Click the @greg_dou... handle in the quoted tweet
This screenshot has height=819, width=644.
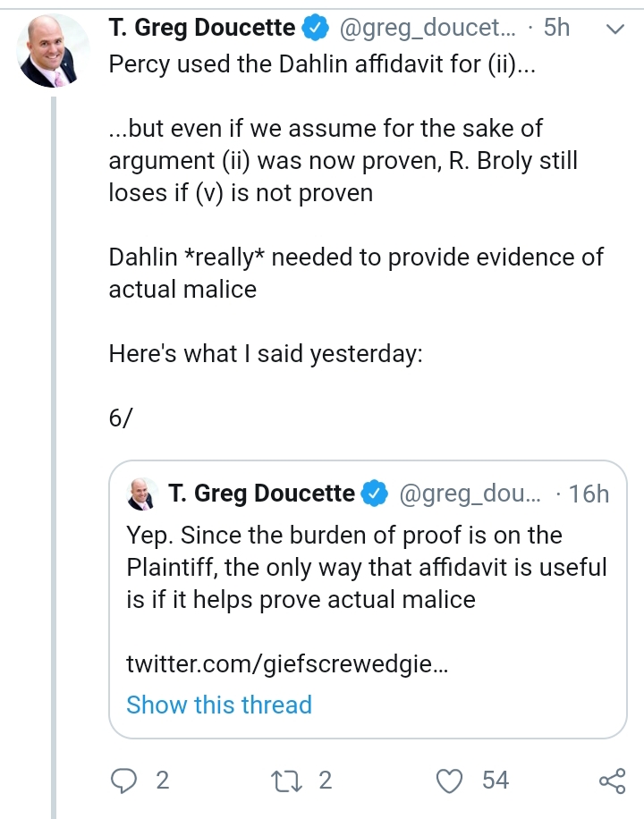point(470,494)
